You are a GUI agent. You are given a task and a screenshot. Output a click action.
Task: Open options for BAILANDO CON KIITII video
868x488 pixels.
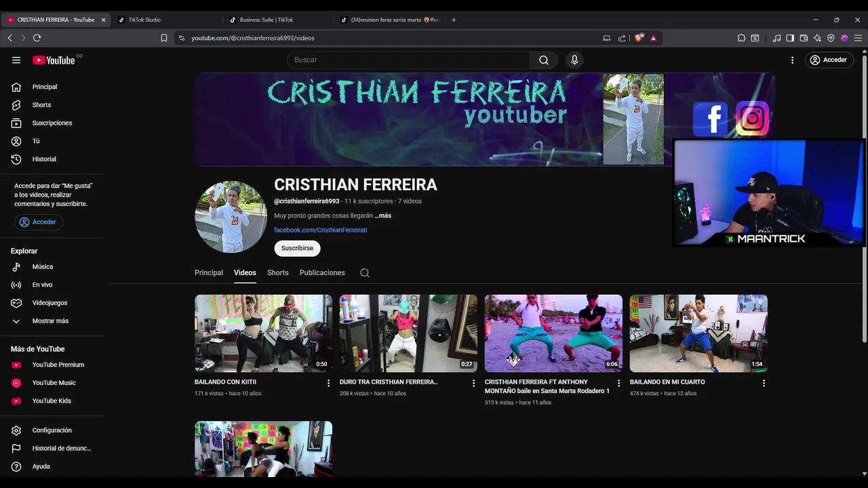tap(328, 383)
